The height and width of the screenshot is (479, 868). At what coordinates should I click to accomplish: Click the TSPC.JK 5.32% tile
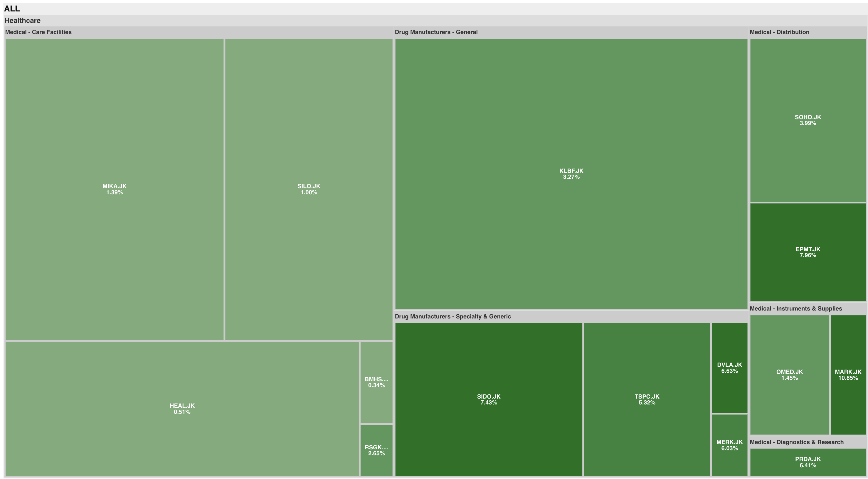[x=647, y=399]
